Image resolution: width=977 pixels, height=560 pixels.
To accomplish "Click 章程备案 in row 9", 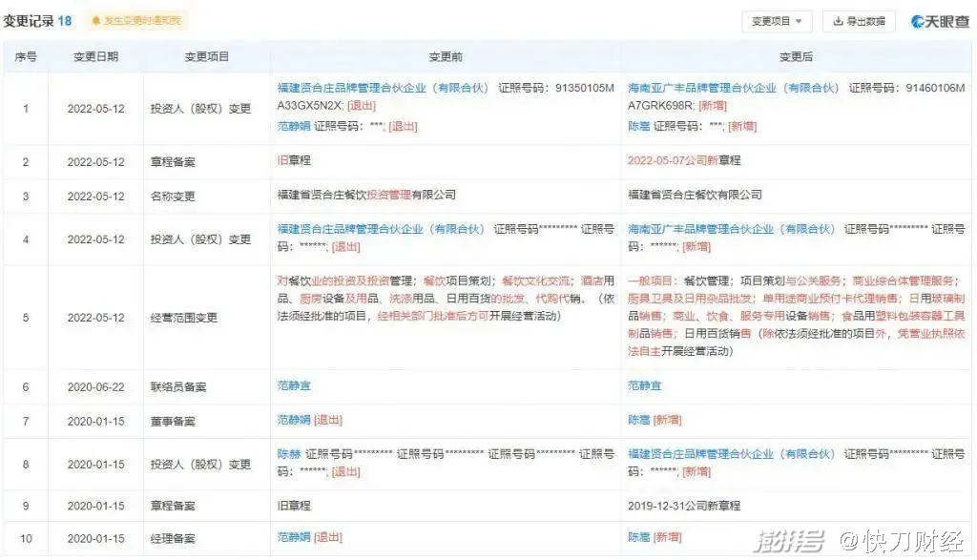I will (173, 506).
